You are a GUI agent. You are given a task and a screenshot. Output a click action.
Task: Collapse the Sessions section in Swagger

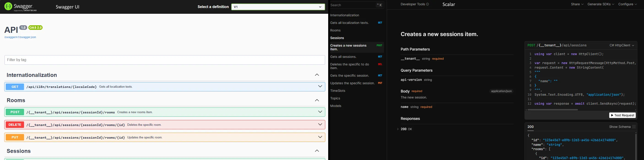[317, 151]
